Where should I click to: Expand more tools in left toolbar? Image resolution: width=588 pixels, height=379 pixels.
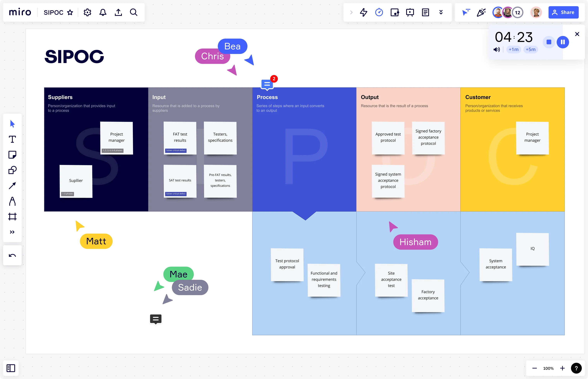(x=12, y=232)
